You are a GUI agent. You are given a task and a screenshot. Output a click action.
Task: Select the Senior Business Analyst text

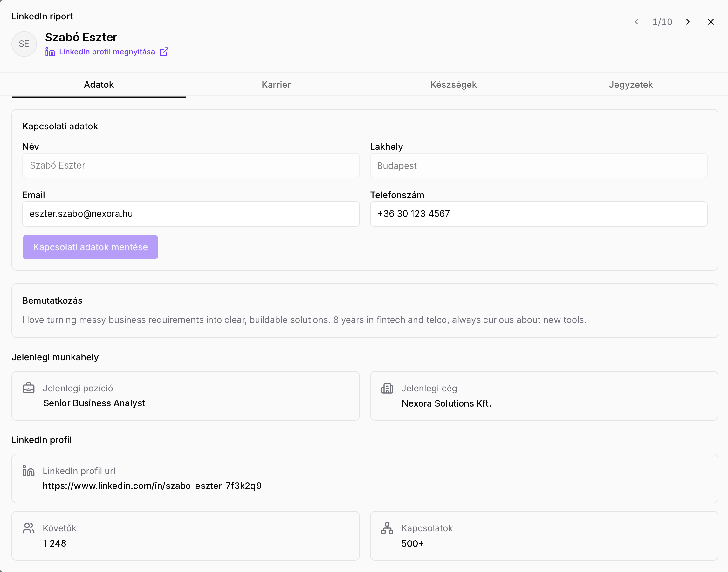[x=94, y=403]
